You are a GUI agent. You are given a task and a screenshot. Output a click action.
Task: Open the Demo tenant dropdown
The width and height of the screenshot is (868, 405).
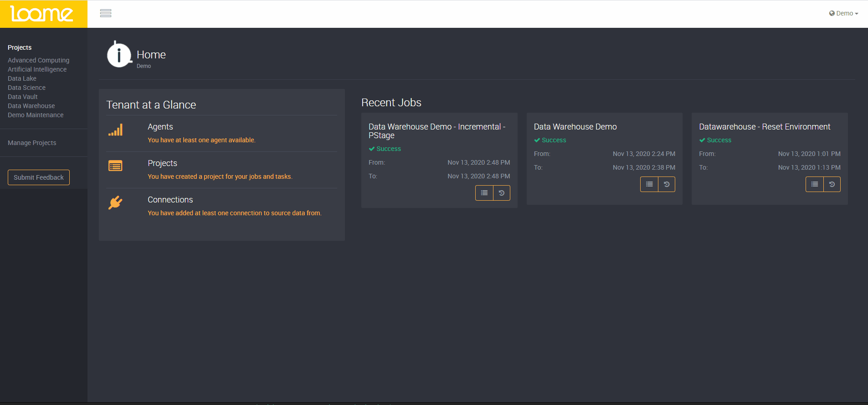(x=843, y=13)
